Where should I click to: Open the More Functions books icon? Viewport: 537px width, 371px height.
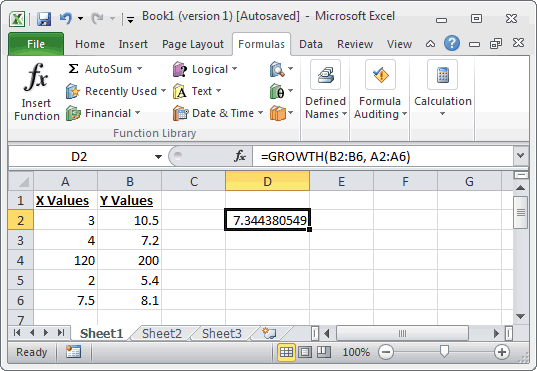click(x=277, y=113)
